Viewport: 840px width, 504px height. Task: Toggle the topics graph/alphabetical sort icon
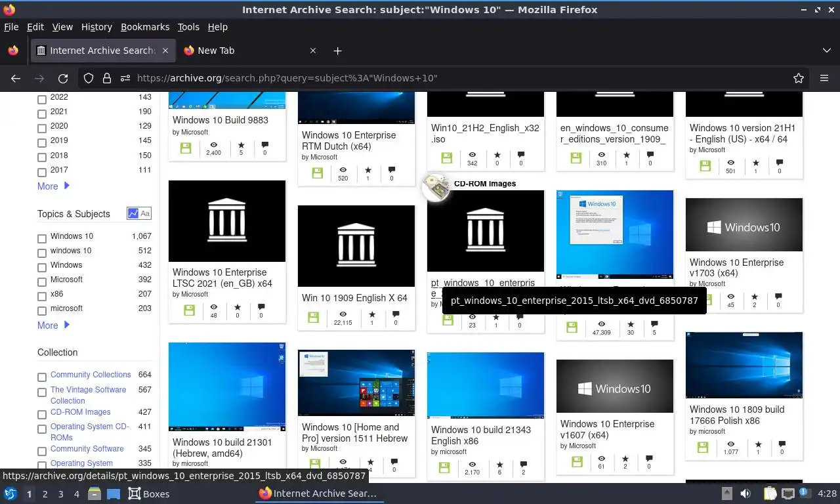[x=139, y=213]
